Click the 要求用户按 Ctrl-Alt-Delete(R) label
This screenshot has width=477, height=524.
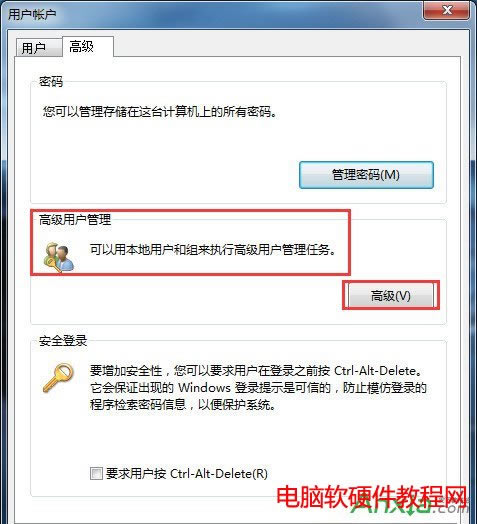[187, 474]
